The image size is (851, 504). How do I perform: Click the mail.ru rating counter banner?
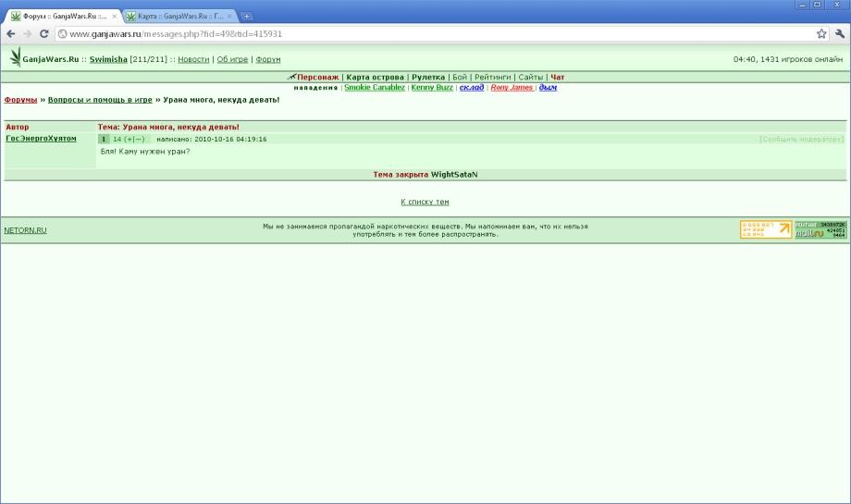click(x=820, y=229)
